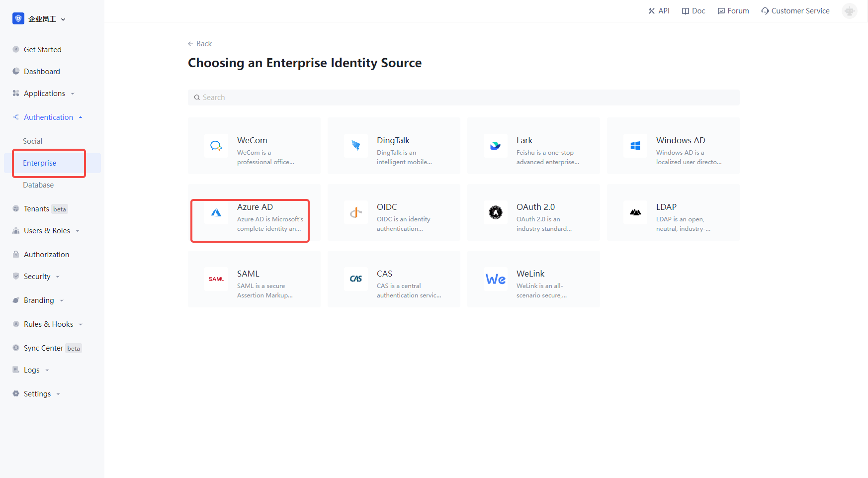Open the Social identity sources submenu
This screenshot has height=478, width=868.
33,141
